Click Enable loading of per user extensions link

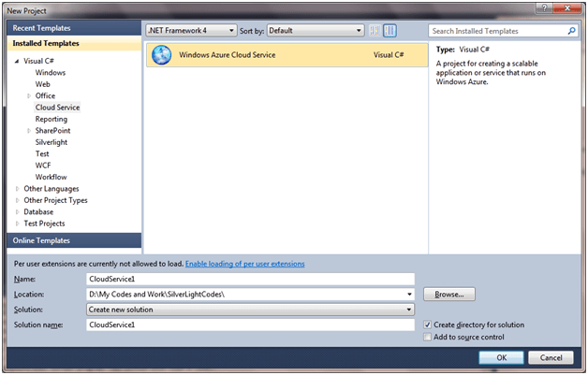tap(244, 264)
